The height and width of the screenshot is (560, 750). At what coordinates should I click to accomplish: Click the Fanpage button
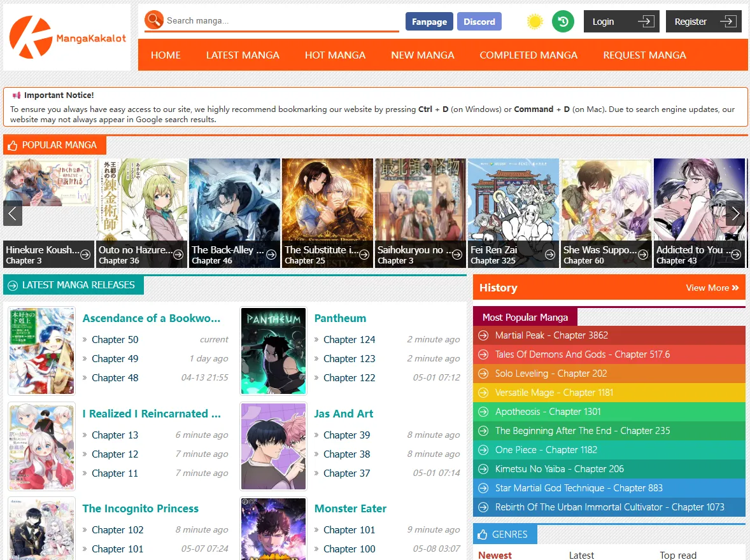[x=430, y=22]
